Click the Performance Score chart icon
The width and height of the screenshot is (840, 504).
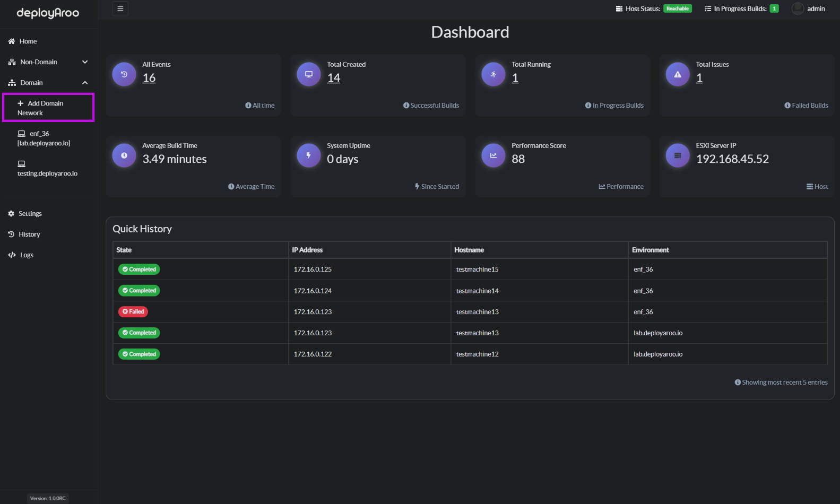(493, 155)
